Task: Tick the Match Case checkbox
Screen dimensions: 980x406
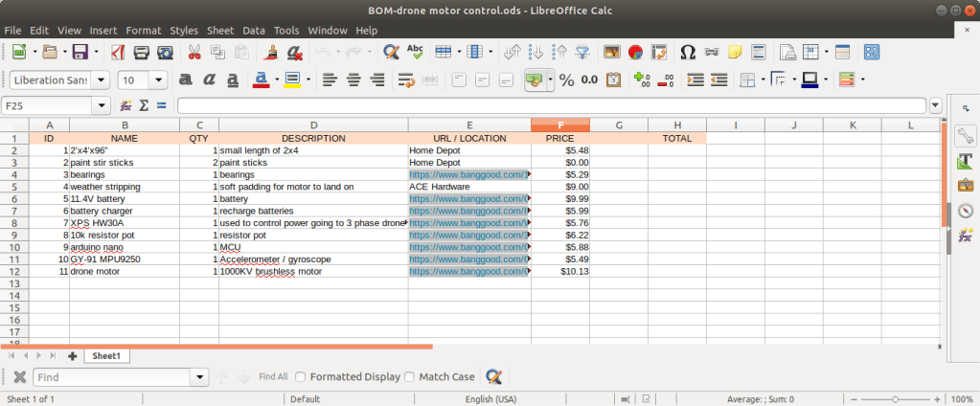Action: 410,377
